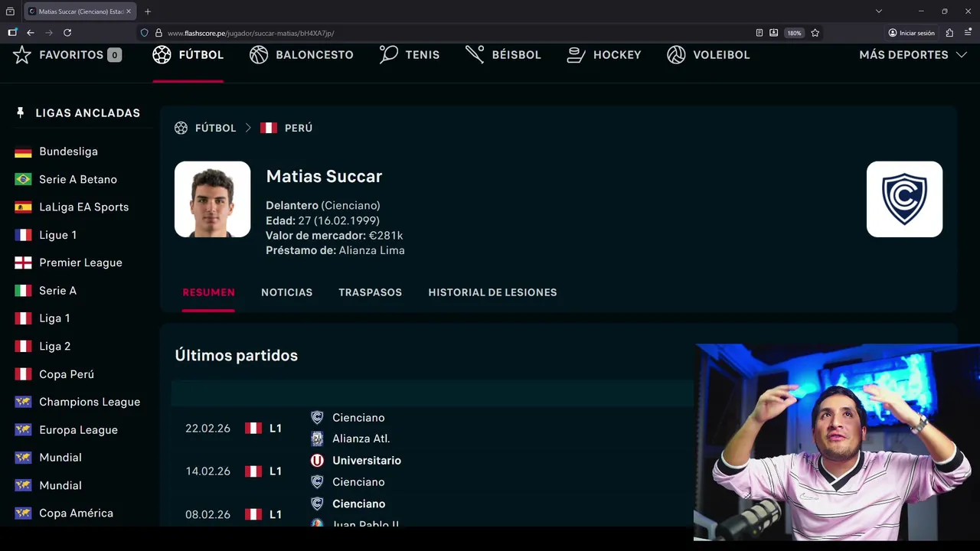Open new browser tab

(x=148, y=11)
